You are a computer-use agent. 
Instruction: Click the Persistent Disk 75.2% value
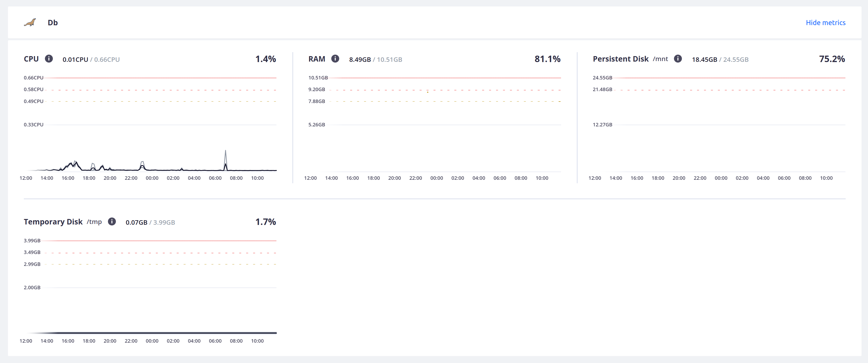tap(832, 59)
